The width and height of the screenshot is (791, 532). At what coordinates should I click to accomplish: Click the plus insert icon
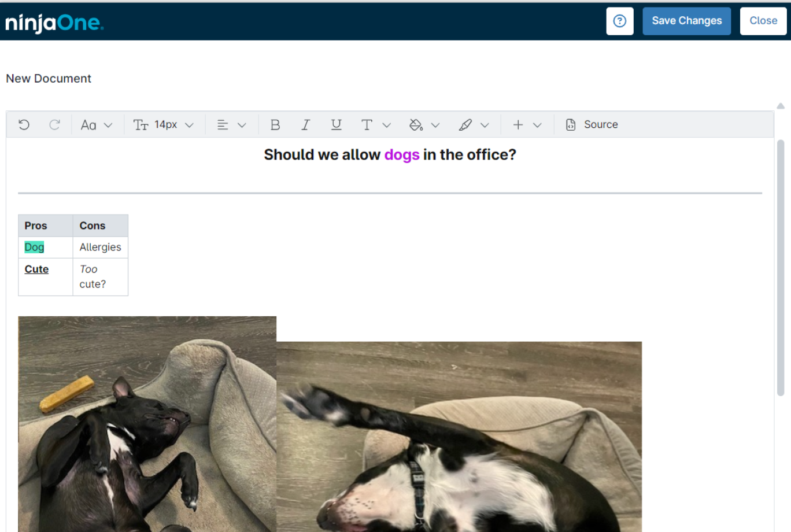click(518, 124)
